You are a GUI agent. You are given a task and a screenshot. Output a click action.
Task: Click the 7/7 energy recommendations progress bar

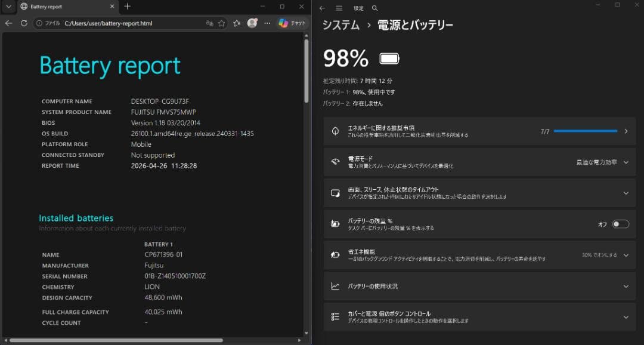click(586, 131)
